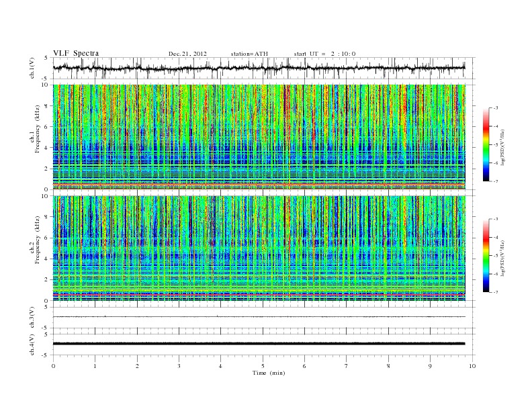Click the ch.1 frequency tick label '8'
This screenshot has height=411, width=532.
pos(47,106)
